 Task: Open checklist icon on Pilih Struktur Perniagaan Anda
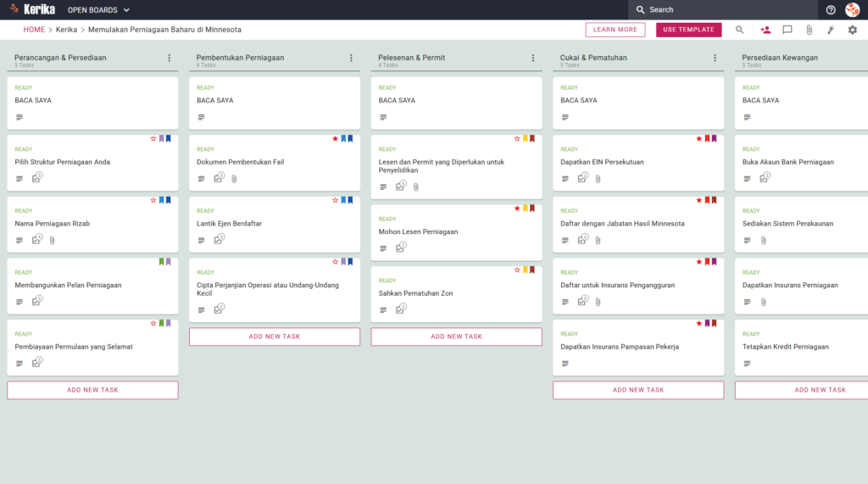(x=36, y=178)
